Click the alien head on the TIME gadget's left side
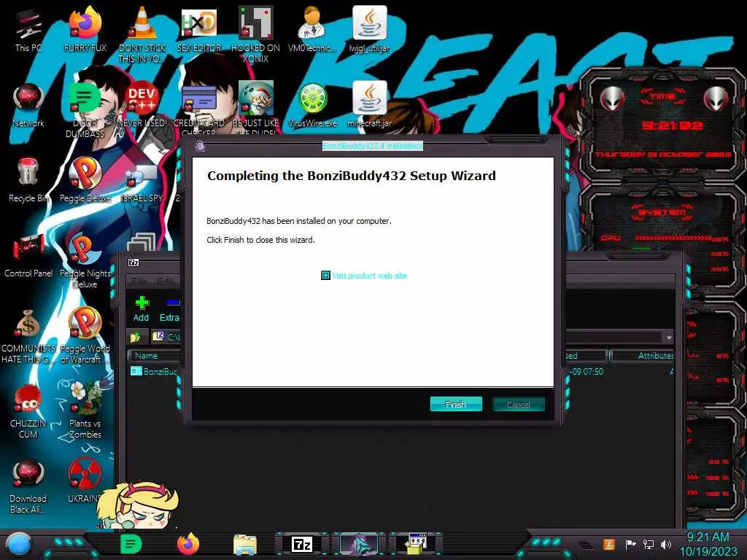 pos(612,99)
